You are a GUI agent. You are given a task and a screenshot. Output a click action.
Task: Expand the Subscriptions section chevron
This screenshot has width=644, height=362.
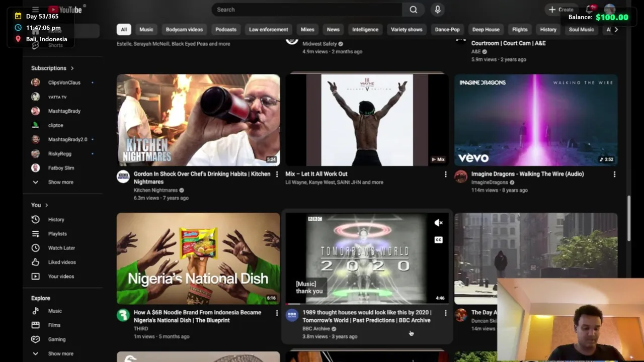pos(72,68)
